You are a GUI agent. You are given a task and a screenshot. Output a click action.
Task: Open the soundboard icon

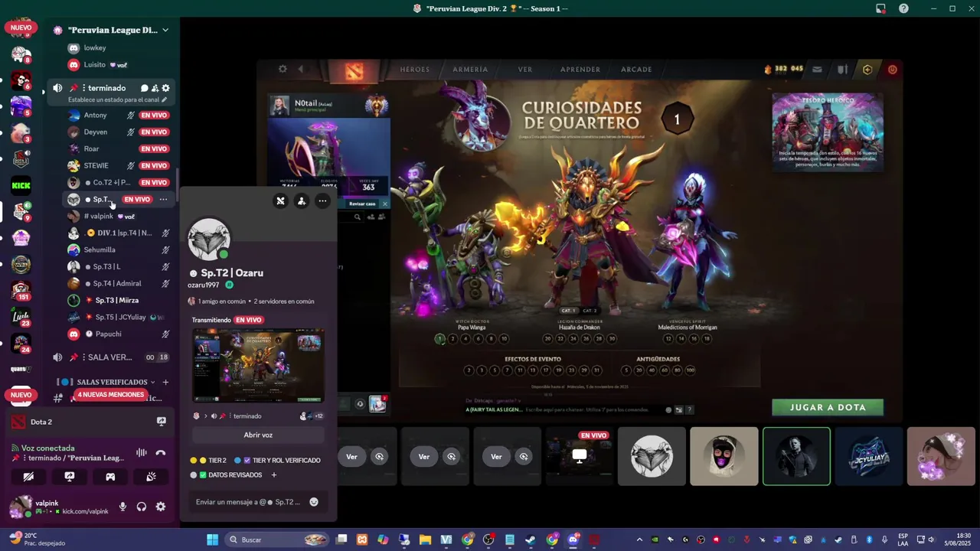[151, 476]
